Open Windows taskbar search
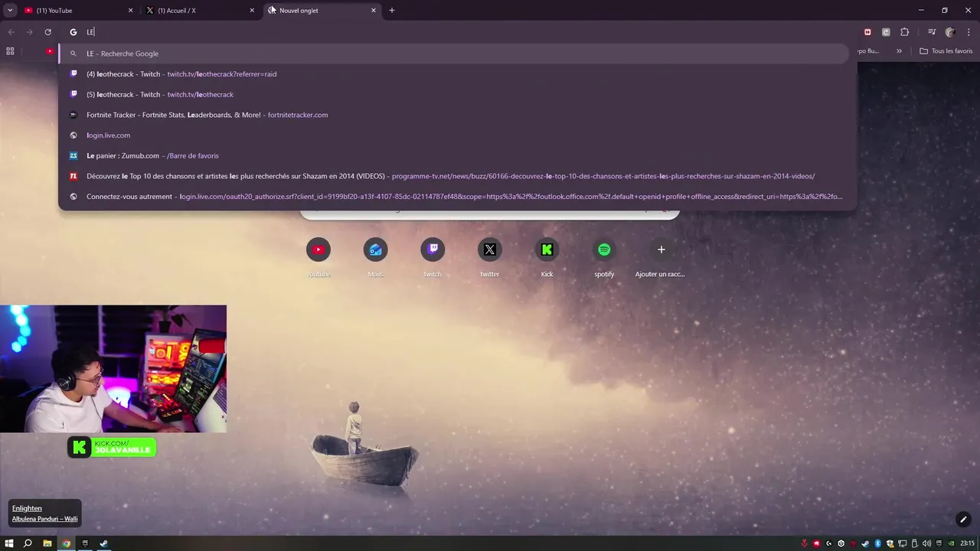980x551 pixels. point(28,543)
